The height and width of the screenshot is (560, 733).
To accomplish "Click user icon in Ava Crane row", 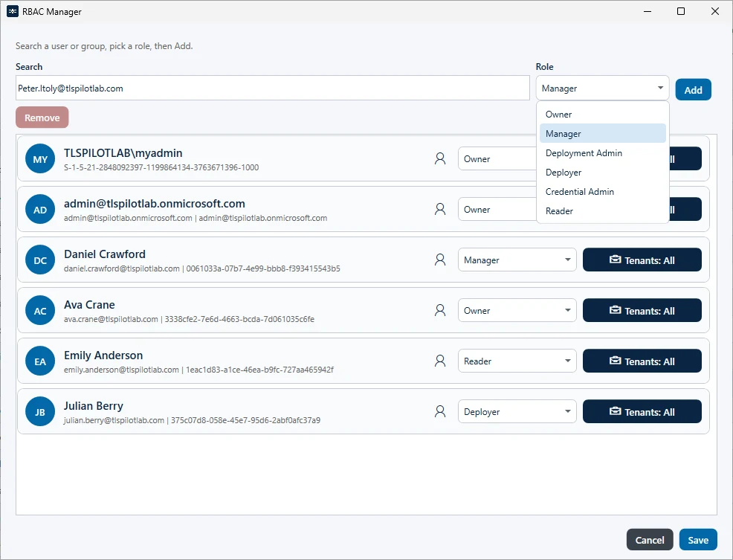I will 440,310.
